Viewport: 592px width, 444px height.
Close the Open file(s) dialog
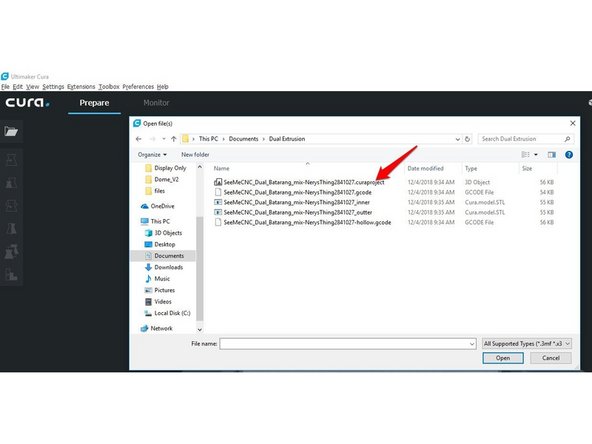(572, 123)
